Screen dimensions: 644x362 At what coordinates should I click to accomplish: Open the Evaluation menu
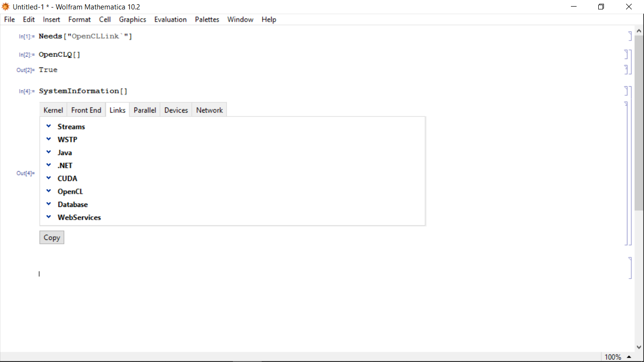tap(170, 19)
